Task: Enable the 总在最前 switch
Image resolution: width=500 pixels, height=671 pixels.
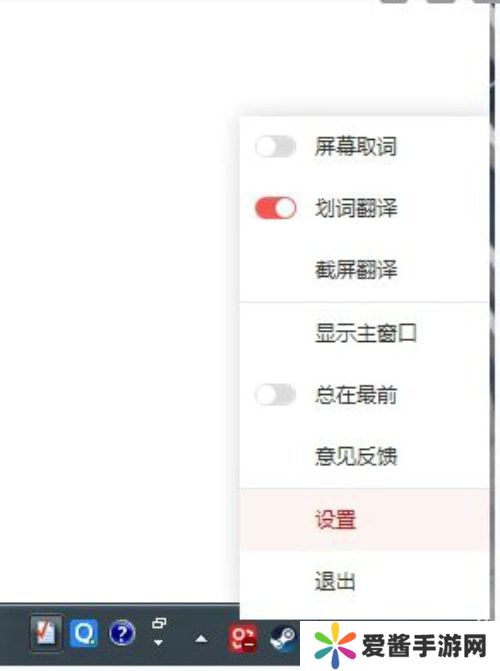Action: point(275,395)
